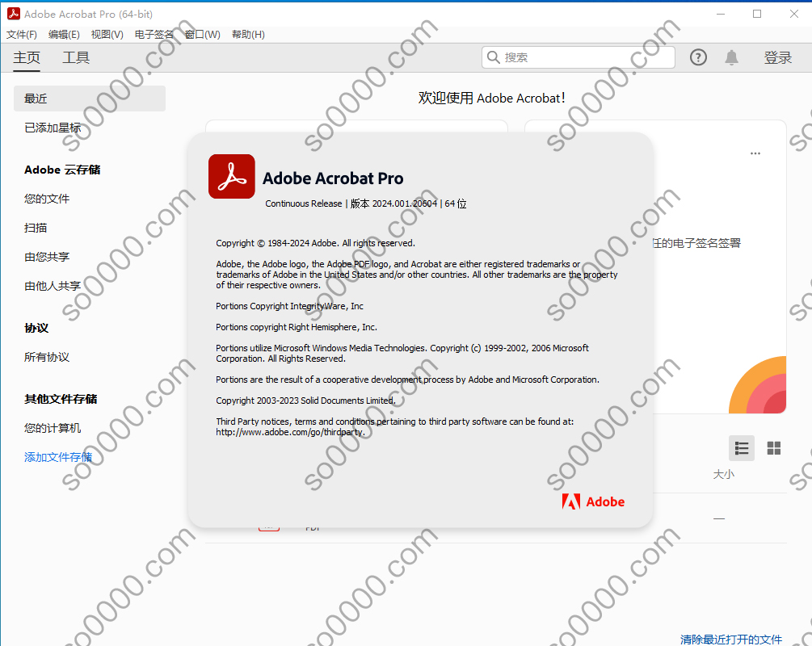Click the Adobe logo in the About dialog

(593, 501)
